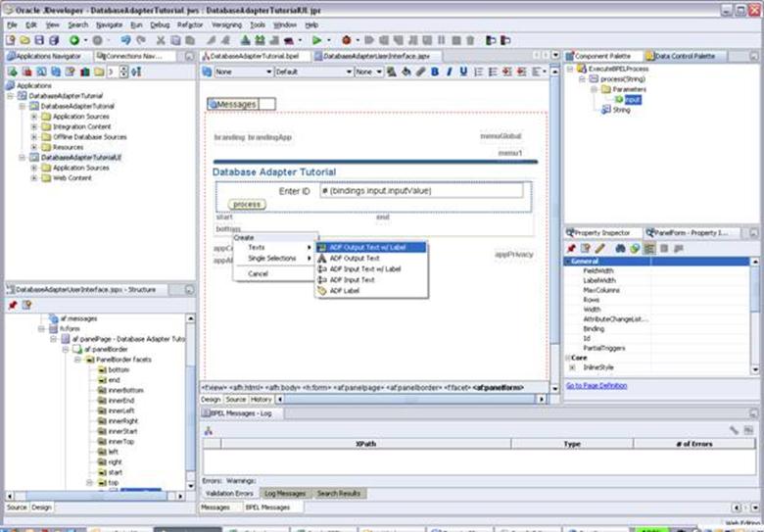Click the Open folder toolbar icon
This screenshot has width=764, height=532.
coord(24,40)
